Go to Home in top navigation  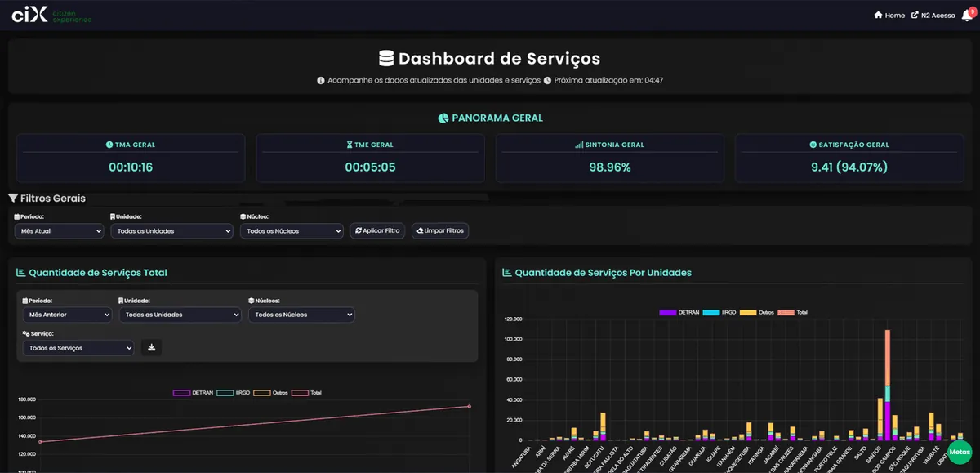[889, 16]
